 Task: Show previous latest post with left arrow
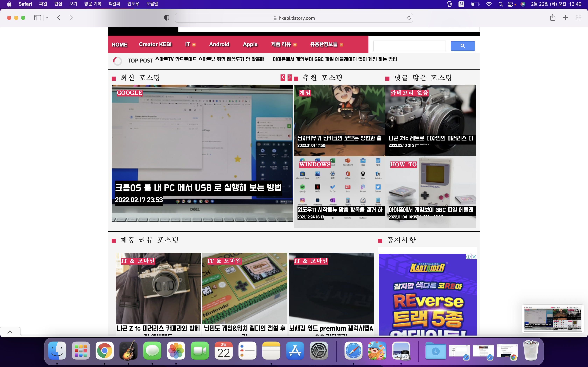tap(283, 77)
